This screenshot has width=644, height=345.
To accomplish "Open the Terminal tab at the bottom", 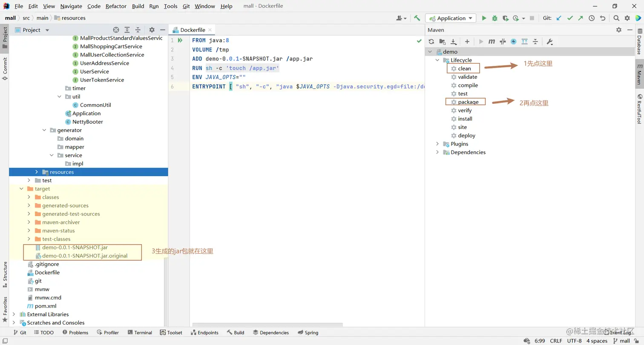I will coord(140,333).
